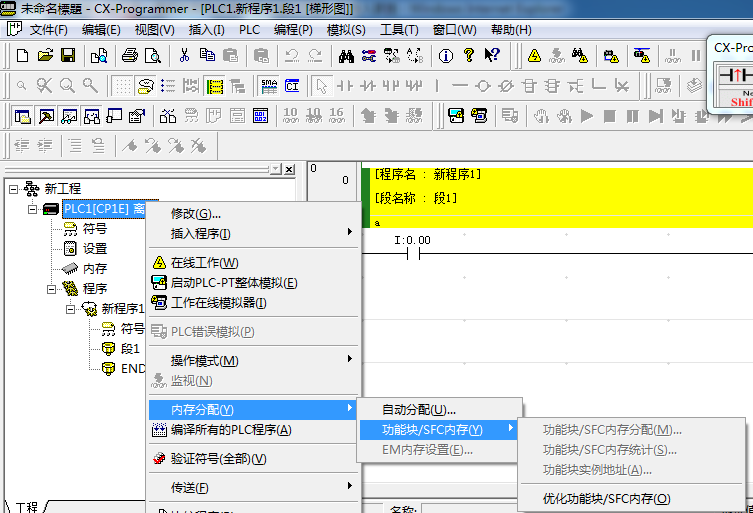Switch to the 工程 tab at bottom
The image size is (753, 513).
pos(25,507)
